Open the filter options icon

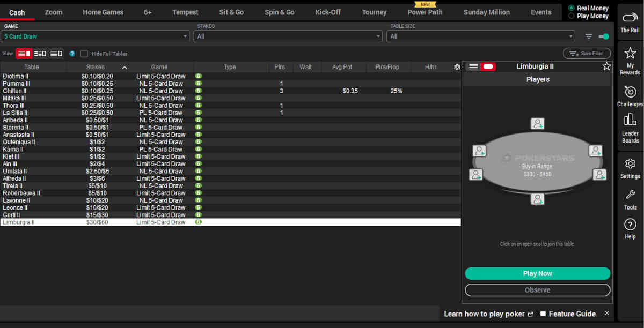coord(589,36)
